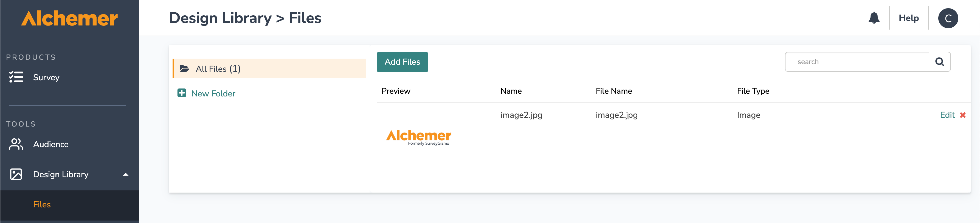
Task: Edit the image2.jpg file entry
Action: [x=947, y=115]
